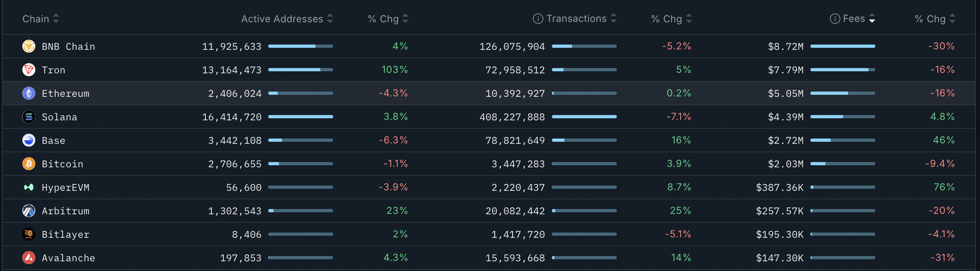Click the BNB Chain logo icon
This screenshot has width=980, height=271.
tap(29, 47)
